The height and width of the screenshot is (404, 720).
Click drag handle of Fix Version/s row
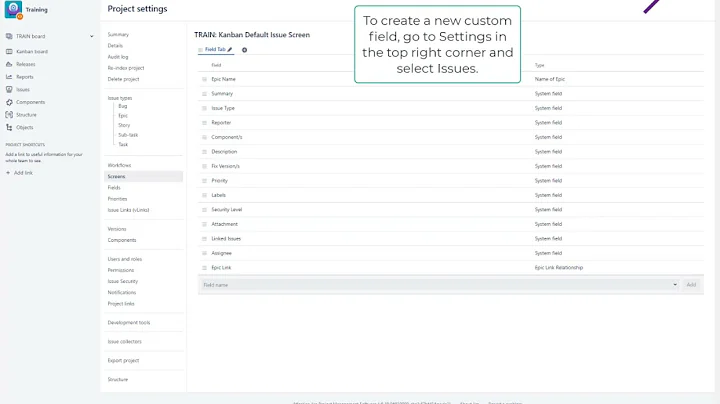tap(204, 166)
